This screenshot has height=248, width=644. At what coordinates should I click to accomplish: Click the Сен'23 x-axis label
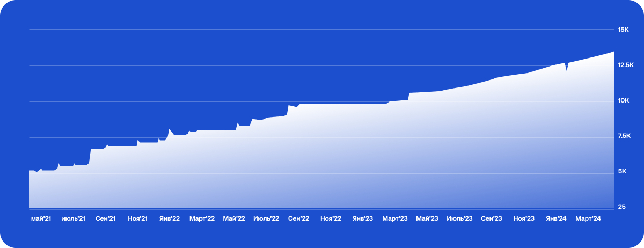492,218
